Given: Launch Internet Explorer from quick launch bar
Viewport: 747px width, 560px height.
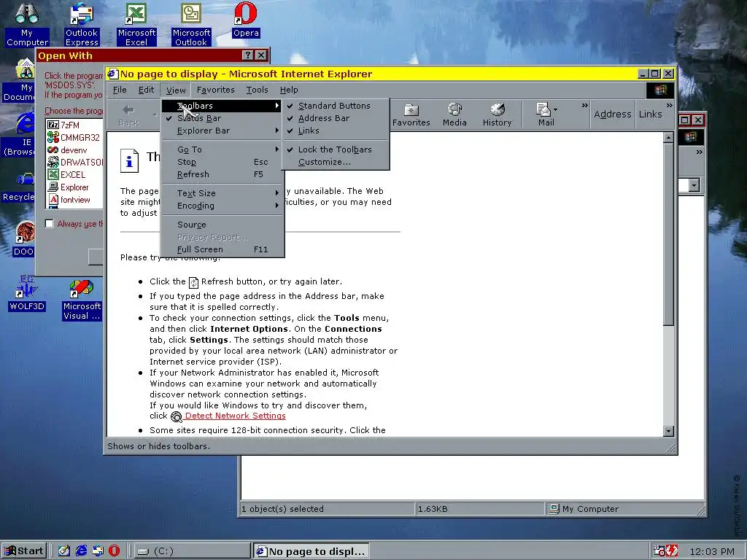Looking at the screenshot, I should (x=82, y=551).
